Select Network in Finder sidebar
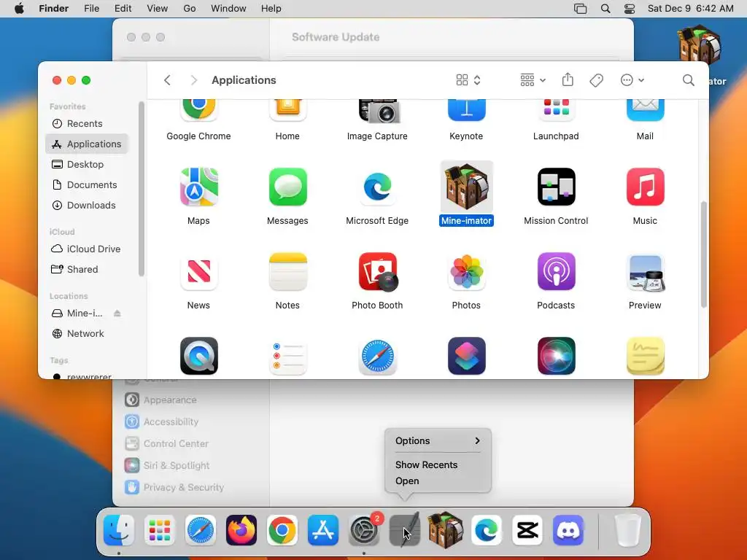The image size is (747, 560). (x=87, y=334)
